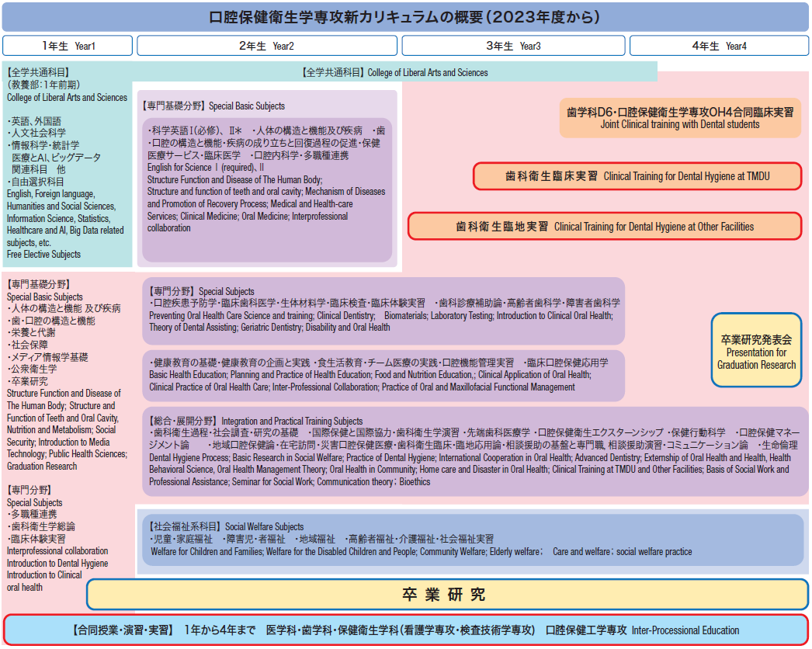812x649 pixels.
Task: Click the line English, Foreign language,
Action: click(x=50, y=194)
